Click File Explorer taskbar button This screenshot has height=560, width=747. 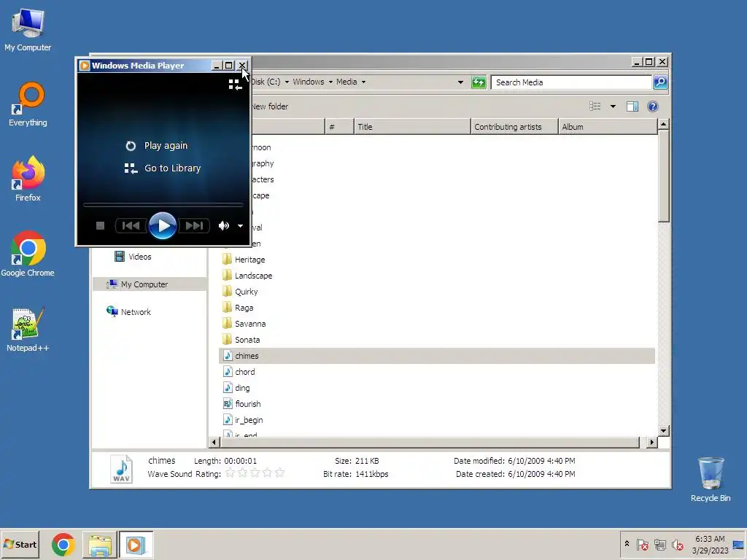99,545
